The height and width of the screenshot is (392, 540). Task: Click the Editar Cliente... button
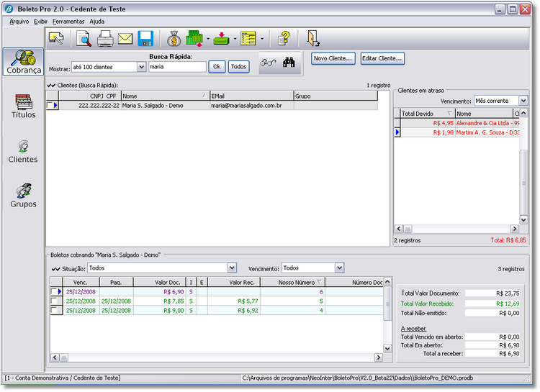coord(382,58)
